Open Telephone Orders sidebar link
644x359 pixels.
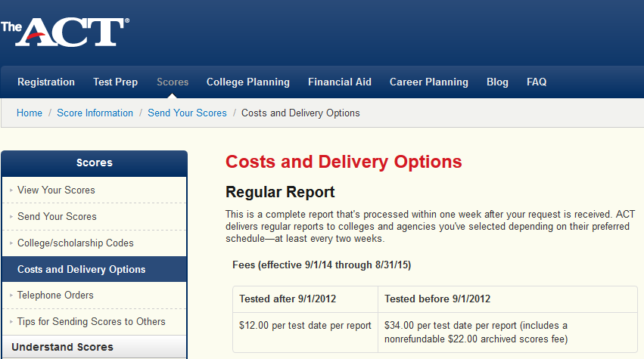55,295
